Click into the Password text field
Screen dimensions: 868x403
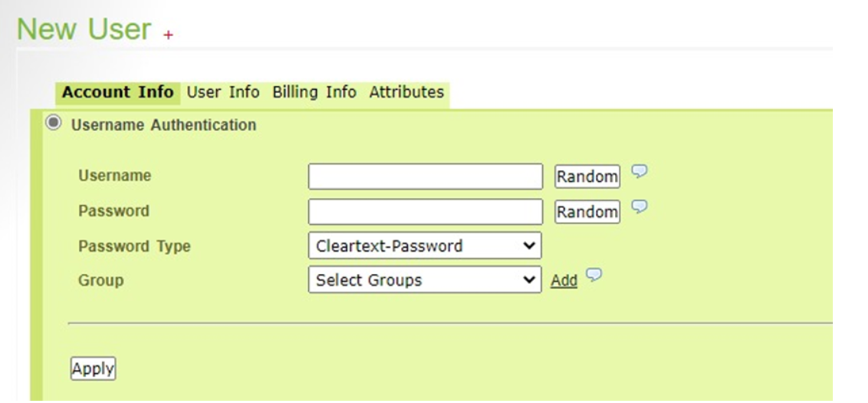[425, 211]
